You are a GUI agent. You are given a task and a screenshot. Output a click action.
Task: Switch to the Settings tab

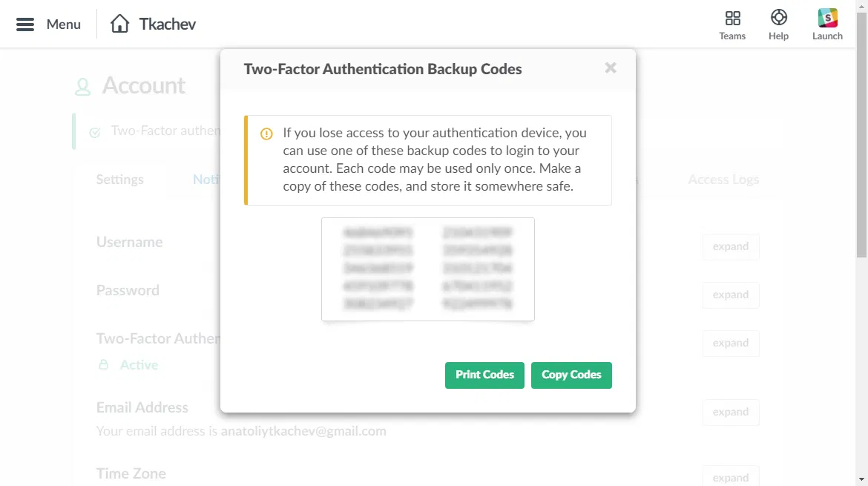click(x=120, y=180)
